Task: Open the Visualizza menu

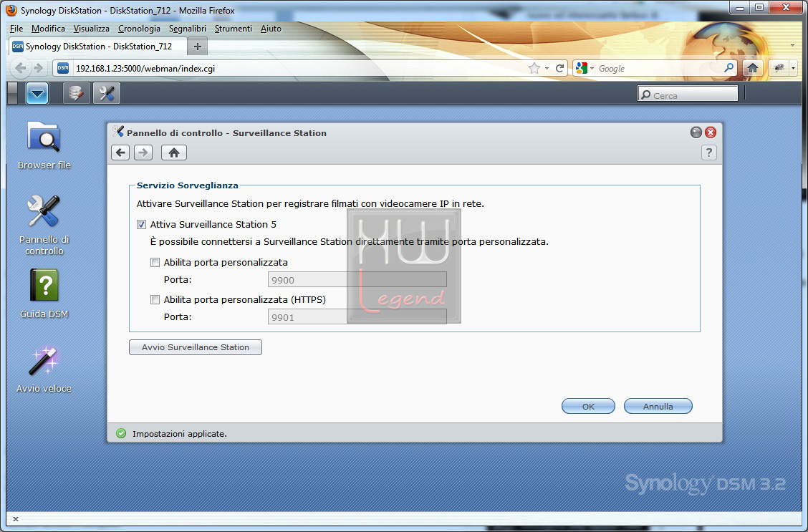Action: tap(91, 29)
